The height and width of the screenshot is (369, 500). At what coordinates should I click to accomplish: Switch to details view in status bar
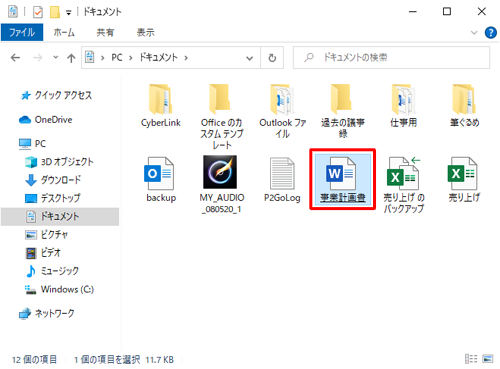[x=471, y=359]
